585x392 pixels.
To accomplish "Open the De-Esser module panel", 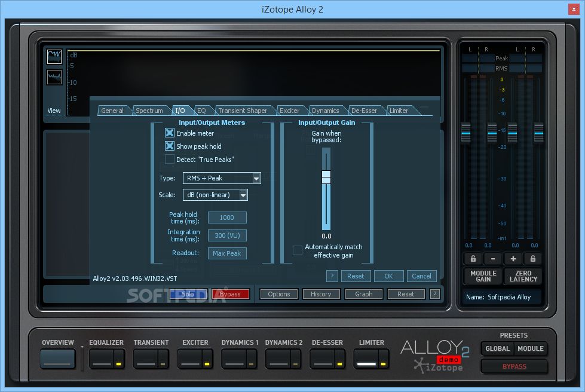I will (322, 359).
